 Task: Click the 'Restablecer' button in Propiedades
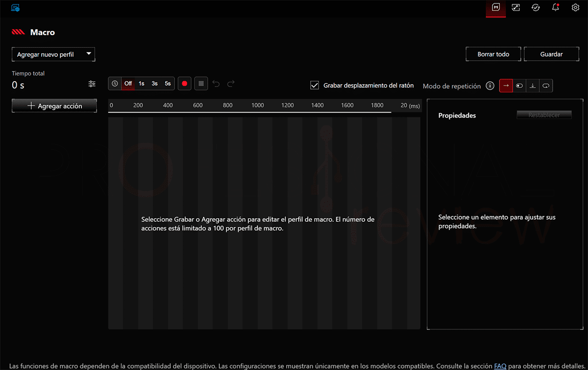pos(544,115)
